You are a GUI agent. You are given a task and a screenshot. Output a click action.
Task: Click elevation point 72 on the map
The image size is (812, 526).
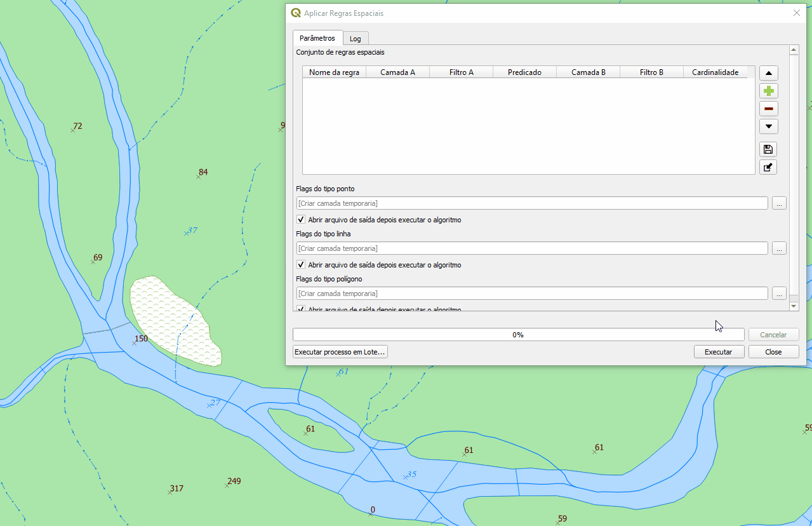(76, 127)
